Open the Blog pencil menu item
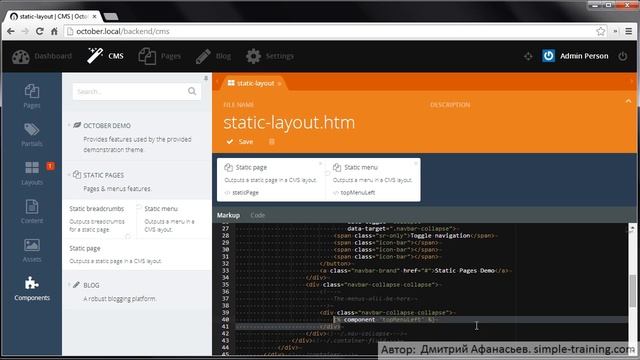The width and height of the screenshot is (640, 360). [x=213, y=56]
